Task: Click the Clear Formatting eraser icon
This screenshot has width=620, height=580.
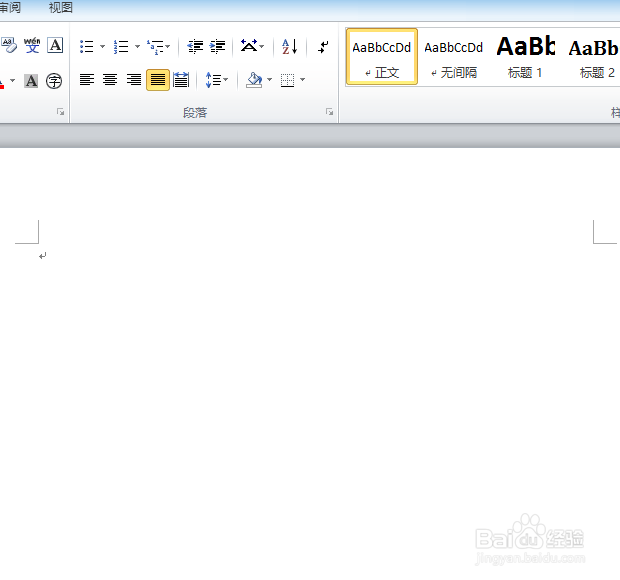Action: pos(9,45)
